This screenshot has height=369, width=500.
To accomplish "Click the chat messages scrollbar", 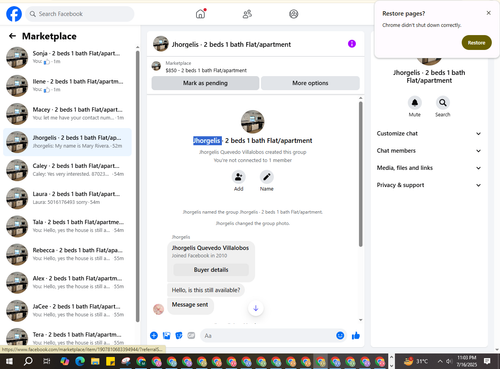I will click(360, 174).
